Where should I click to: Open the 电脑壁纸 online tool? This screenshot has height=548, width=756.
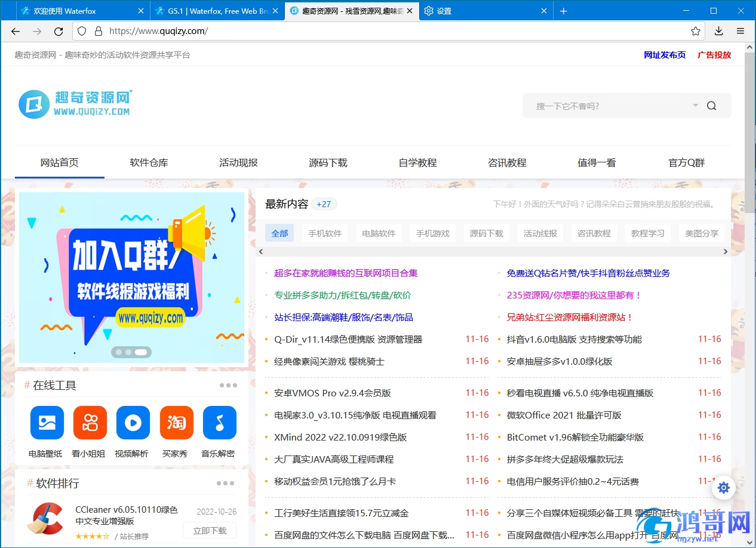point(47,422)
